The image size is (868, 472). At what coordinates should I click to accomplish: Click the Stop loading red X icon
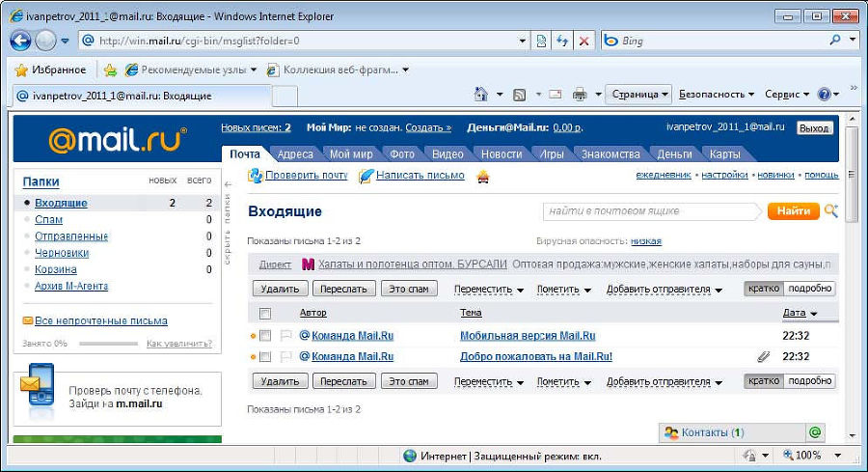coord(583,41)
